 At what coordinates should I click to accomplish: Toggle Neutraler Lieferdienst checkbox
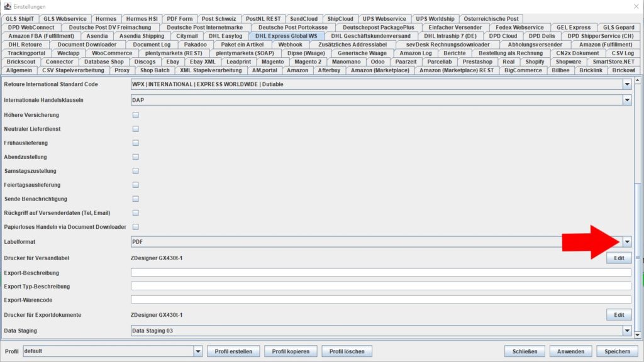136,129
